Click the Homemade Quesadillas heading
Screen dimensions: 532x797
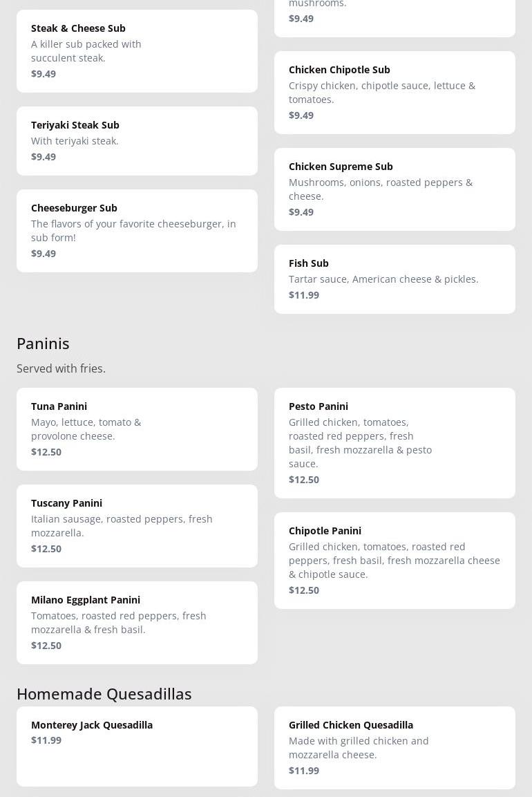(104, 694)
